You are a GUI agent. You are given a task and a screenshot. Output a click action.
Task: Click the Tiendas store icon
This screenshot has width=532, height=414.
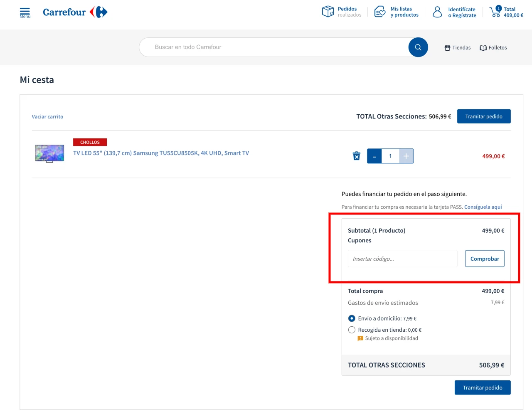[x=447, y=47]
